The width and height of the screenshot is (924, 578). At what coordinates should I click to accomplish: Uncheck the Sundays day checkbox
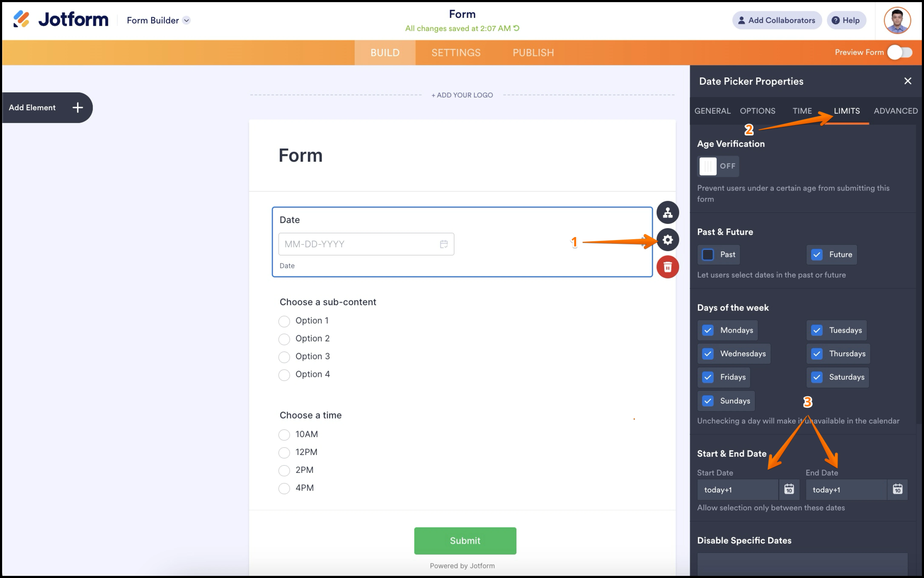pyautogui.click(x=707, y=401)
